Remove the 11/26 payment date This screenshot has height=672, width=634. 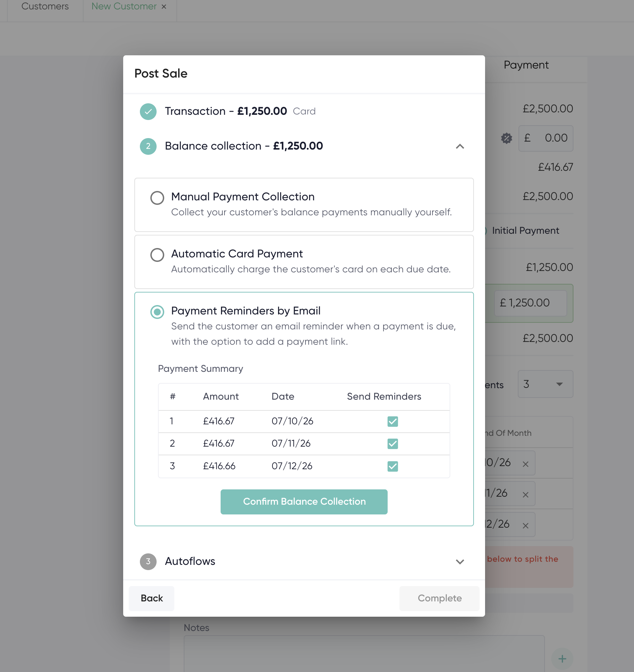pos(525,495)
